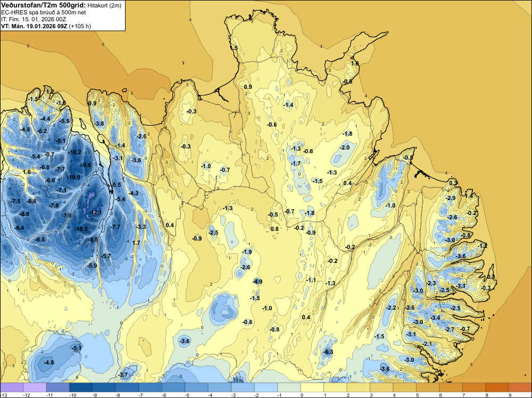
Task: Click the line "EC-HRES spá brúuð á 500m net"
Action: pyautogui.click(x=44, y=13)
